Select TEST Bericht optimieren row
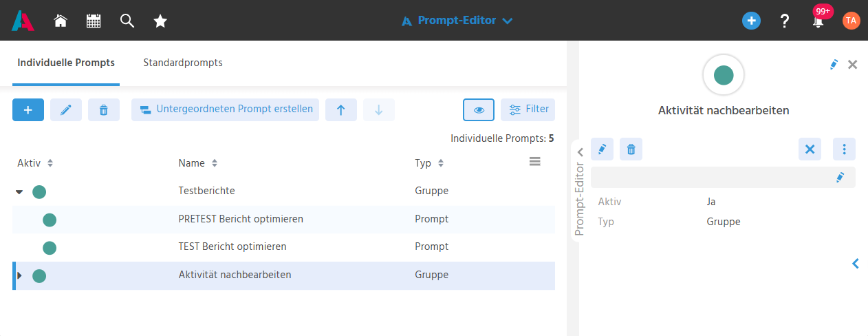This screenshot has height=336, width=868. (283, 247)
